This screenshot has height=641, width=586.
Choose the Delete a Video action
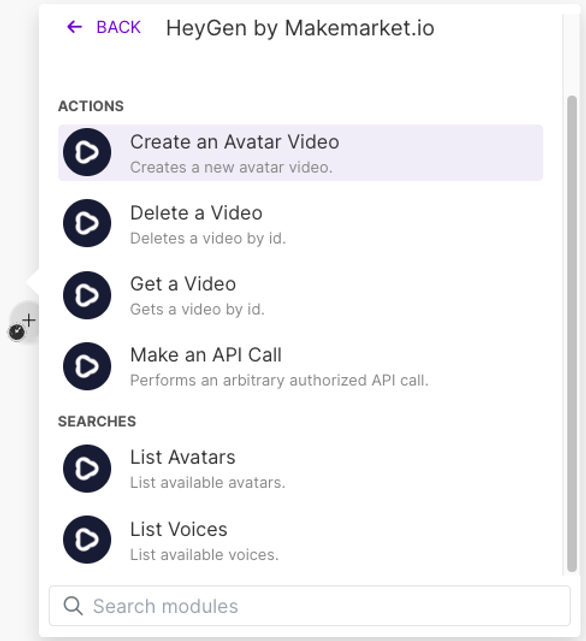click(301, 223)
